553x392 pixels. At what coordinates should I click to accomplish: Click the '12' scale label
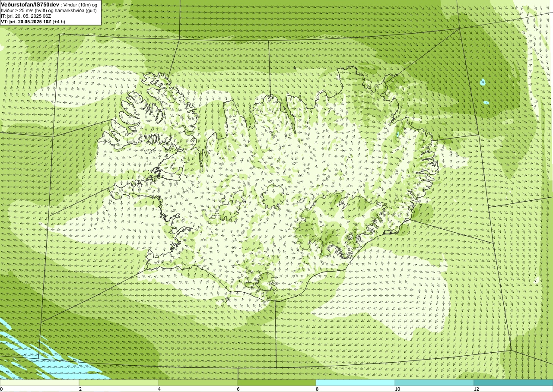(x=476, y=389)
